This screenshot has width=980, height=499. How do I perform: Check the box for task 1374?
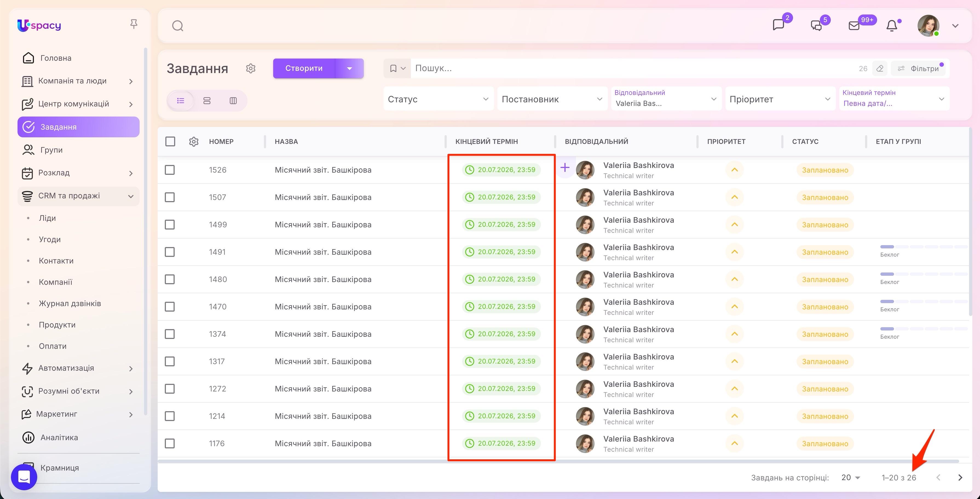170,334
